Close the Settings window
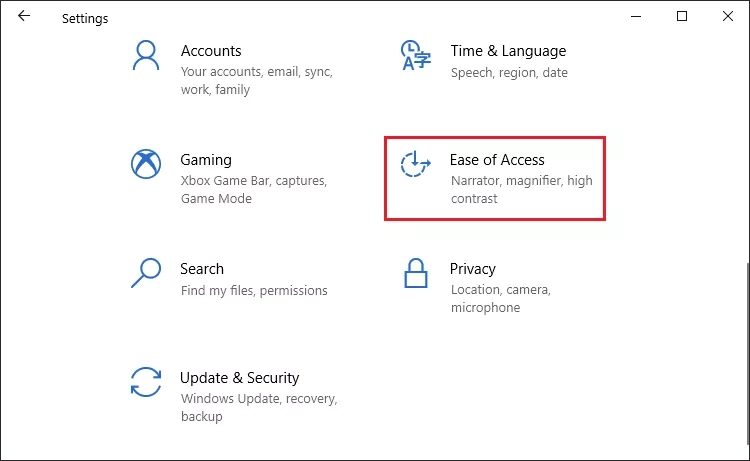 [x=728, y=16]
